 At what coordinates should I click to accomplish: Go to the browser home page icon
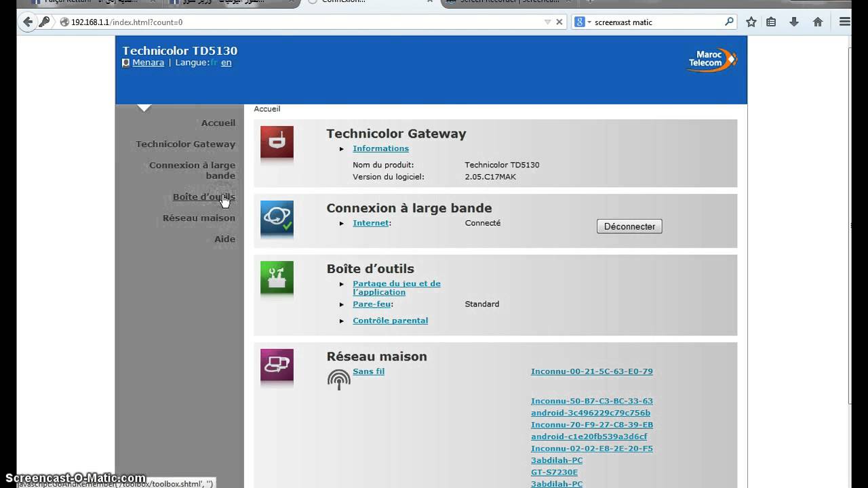pyautogui.click(x=818, y=22)
